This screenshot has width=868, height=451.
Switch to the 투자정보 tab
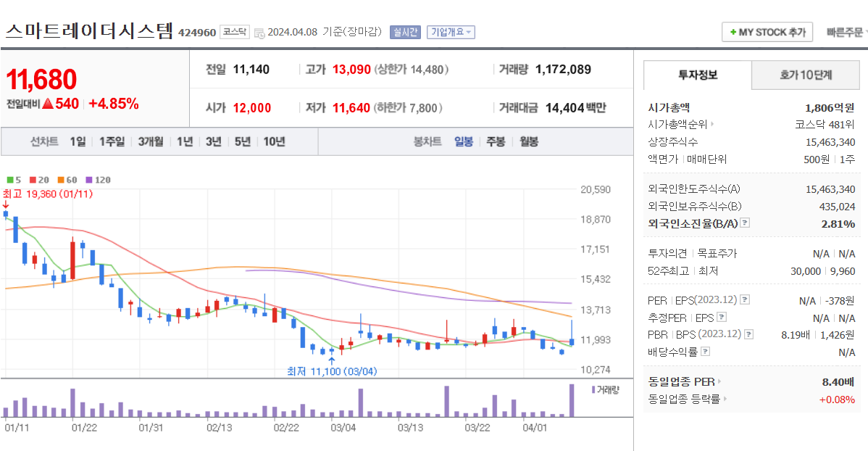[x=698, y=75]
